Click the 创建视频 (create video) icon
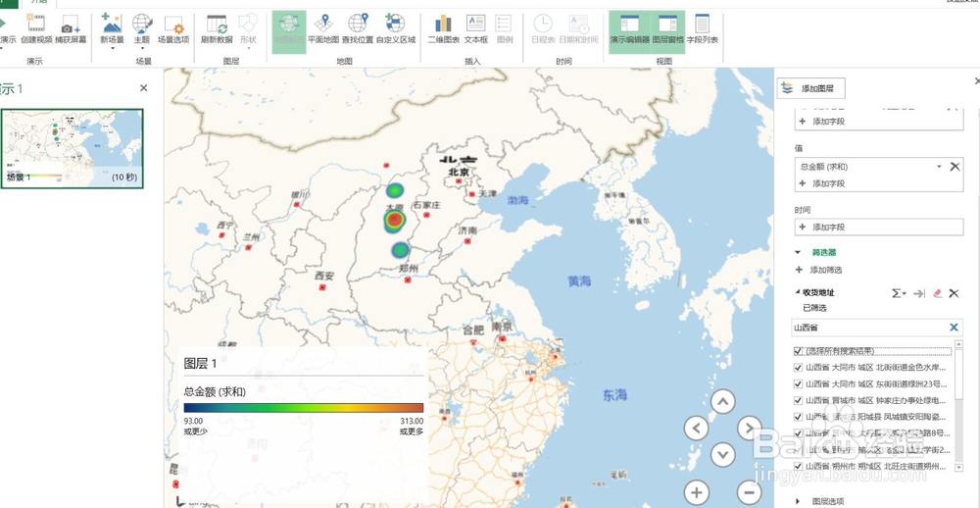 pyautogui.click(x=36, y=24)
